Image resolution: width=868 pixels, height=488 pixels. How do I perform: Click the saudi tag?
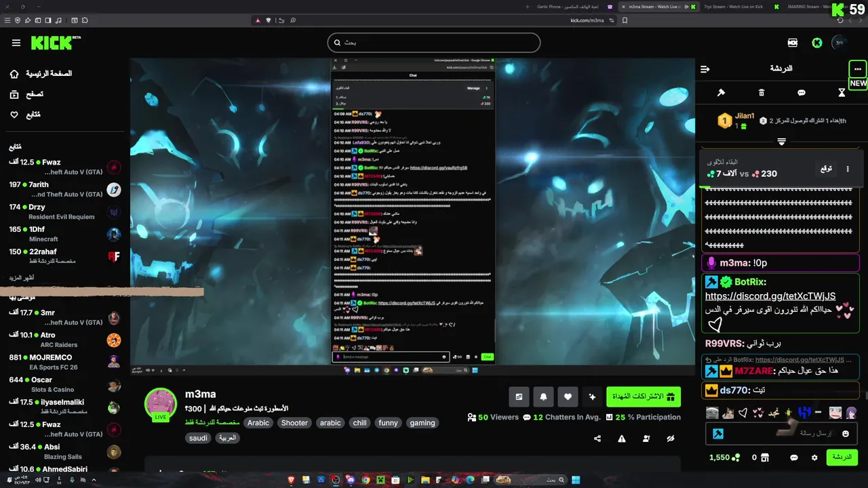[198, 438]
